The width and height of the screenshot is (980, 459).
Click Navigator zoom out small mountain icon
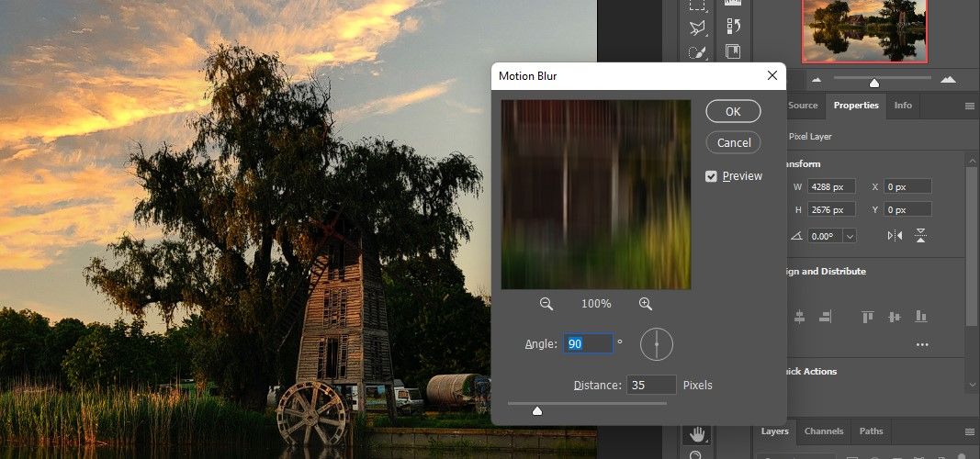pyautogui.click(x=817, y=80)
